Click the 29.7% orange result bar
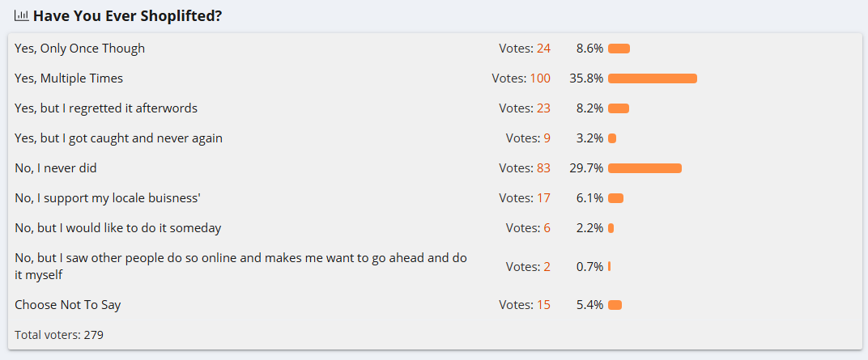 coord(645,168)
